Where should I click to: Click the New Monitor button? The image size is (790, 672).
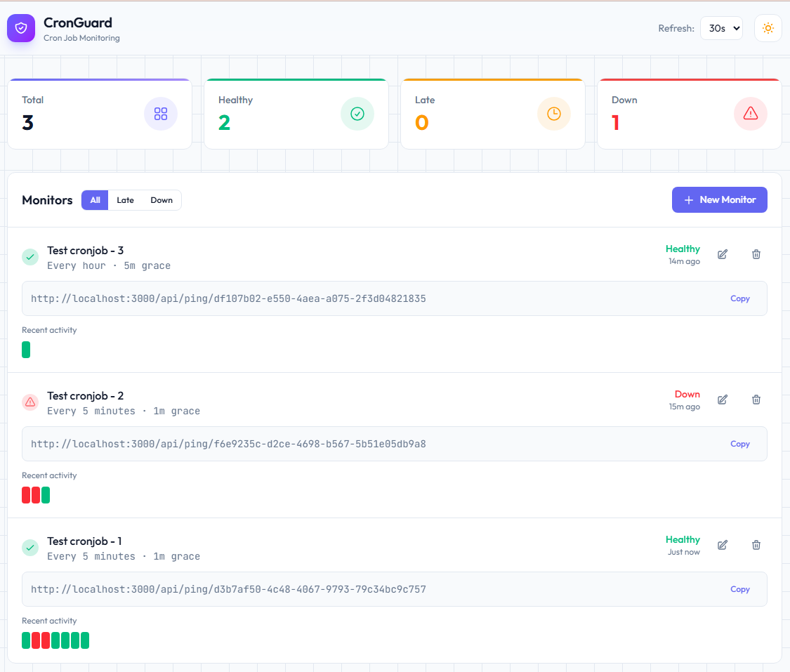coord(719,199)
